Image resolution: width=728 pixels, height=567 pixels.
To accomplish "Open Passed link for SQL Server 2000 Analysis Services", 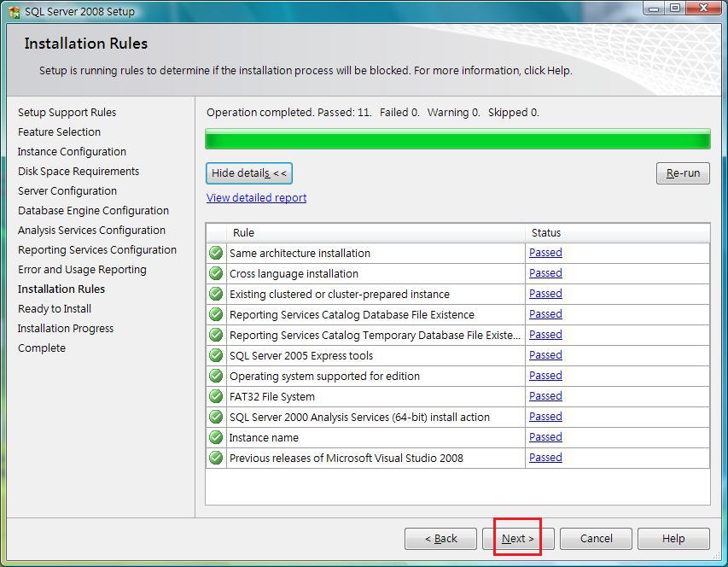I will pyautogui.click(x=545, y=416).
